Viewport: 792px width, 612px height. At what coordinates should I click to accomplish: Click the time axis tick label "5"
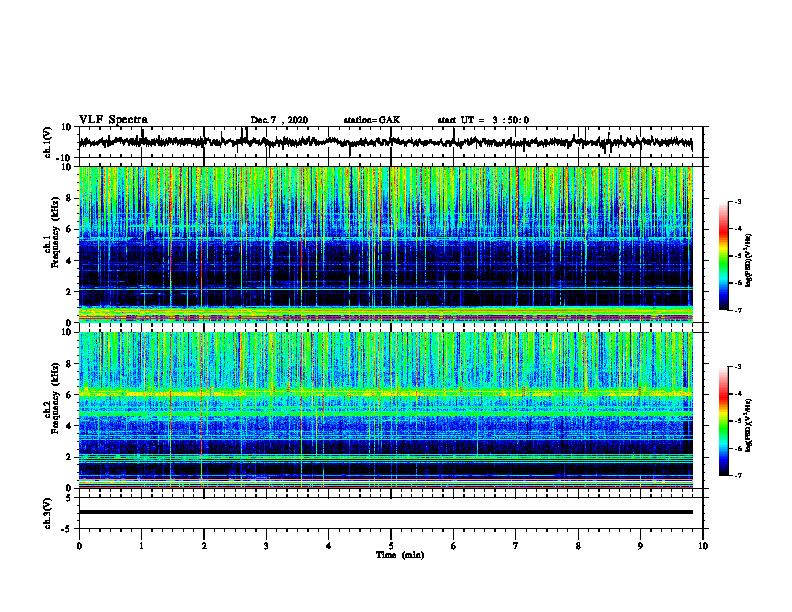tap(391, 546)
